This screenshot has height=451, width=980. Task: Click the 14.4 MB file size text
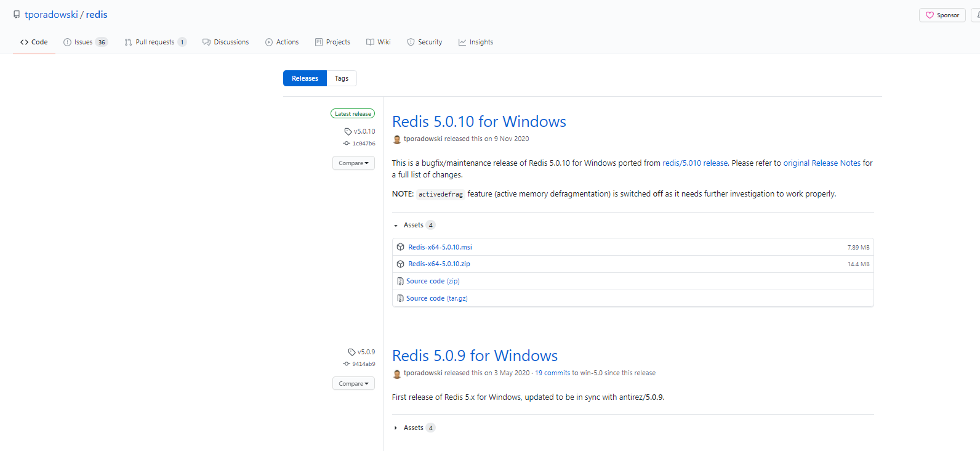[x=858, y=264]
